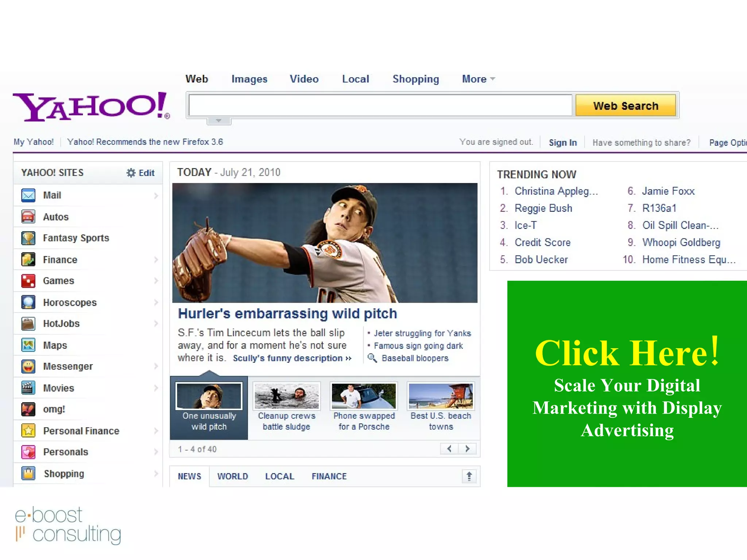Open Hurler's embarrassing wild pitch headline
The height and width of the screenshot is (560, 747).
pyautogui.click(x=287, y=314)
